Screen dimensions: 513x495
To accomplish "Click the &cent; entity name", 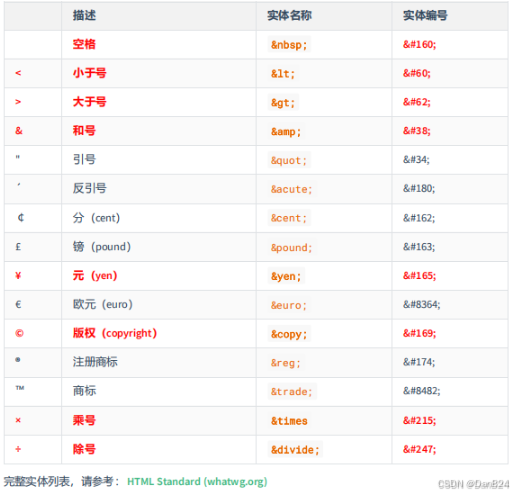I will click(x=289, y=218).
